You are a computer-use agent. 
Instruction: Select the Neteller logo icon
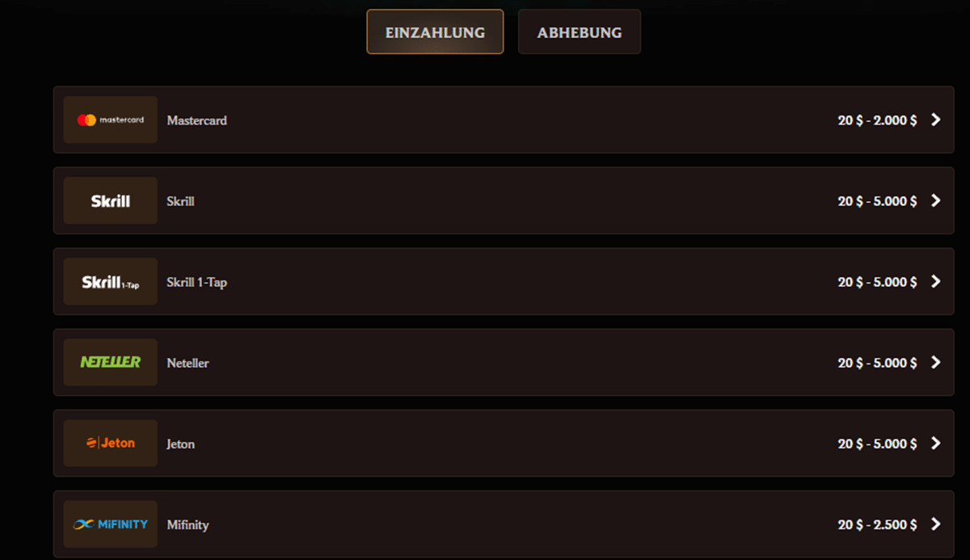click(x=110, y=362)
